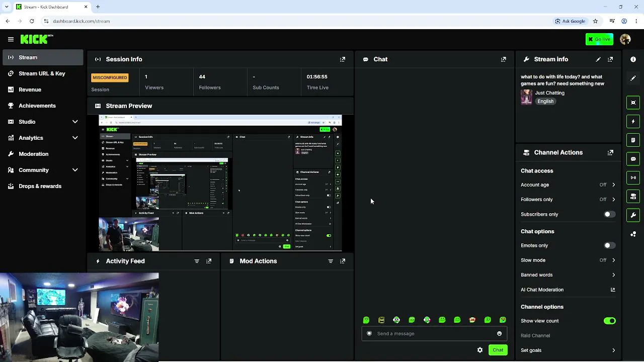Click the broadcast signal icon in the right rail
This screenshot has height=362, width=644.
click(x=633, y=177)
